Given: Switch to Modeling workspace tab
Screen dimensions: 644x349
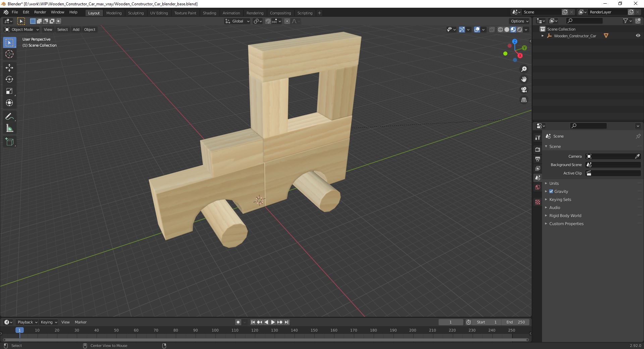Looking at the screenshot, I should click(x=114, y=13).
